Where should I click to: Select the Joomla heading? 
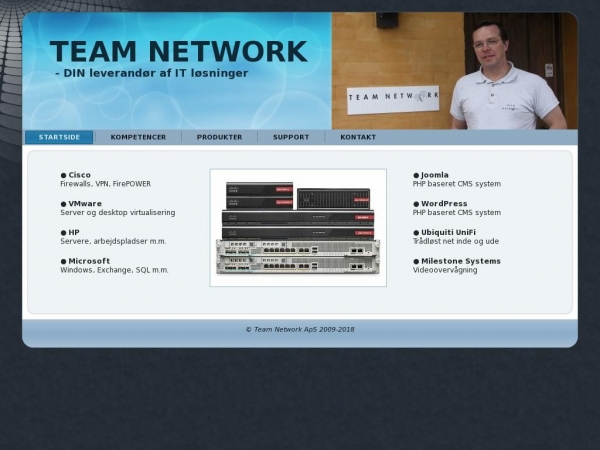tap(435, 175)
